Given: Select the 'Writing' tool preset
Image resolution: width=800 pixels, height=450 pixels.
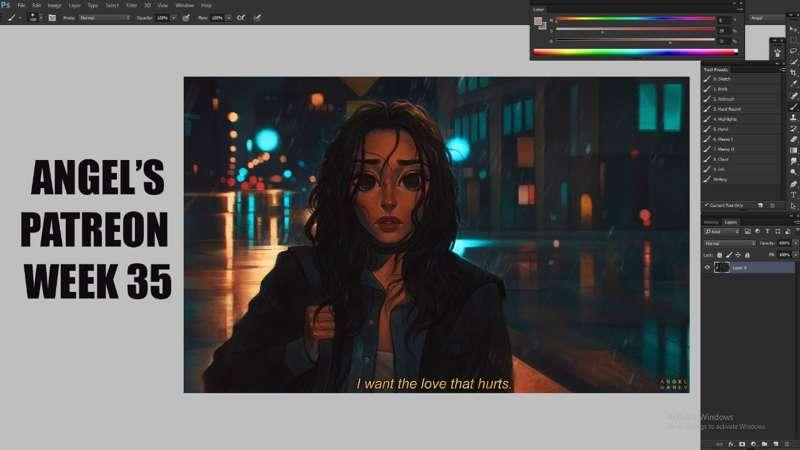Looking at the screenshot, I should [x=741, y=180].
